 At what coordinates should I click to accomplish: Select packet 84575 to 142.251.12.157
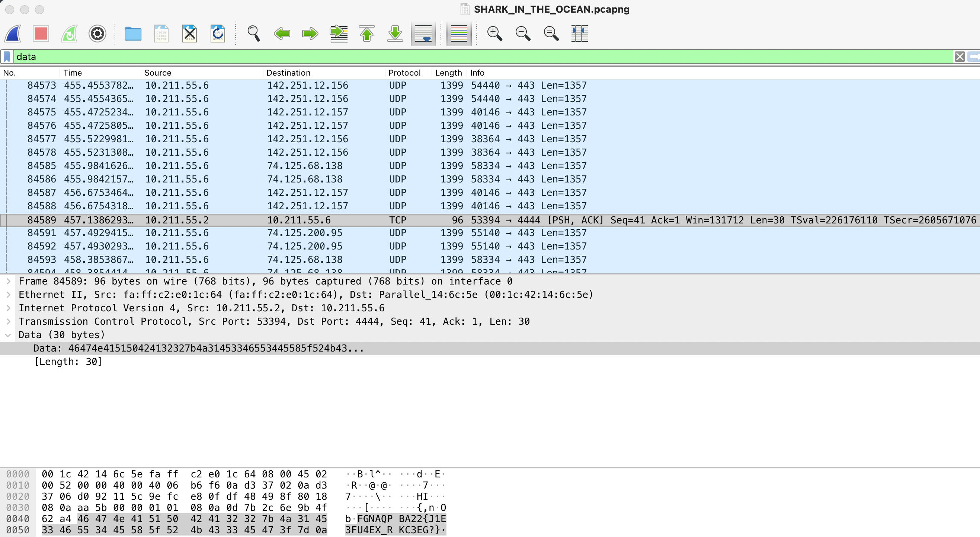[x=490, y=112]
